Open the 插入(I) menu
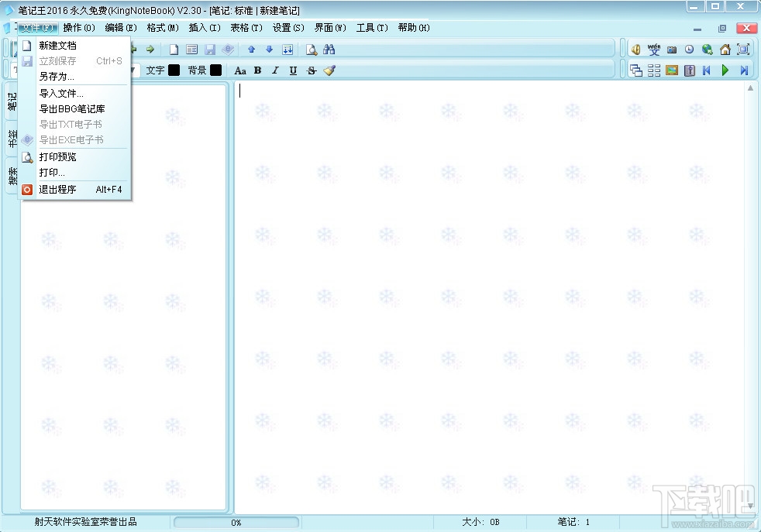The height and width of the screenshot is (532, 761). (x=205, y=28)
